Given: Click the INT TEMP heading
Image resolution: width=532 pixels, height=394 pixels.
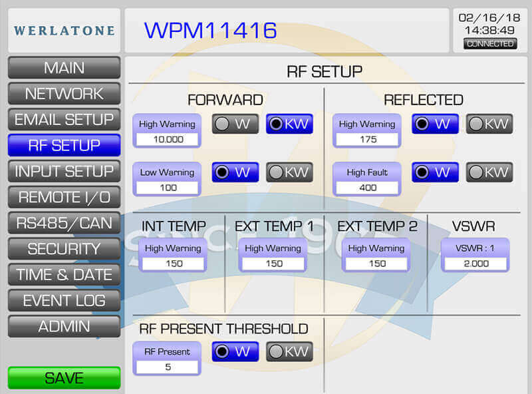Looking at the screenshot, I should click(x=174, y=226).
